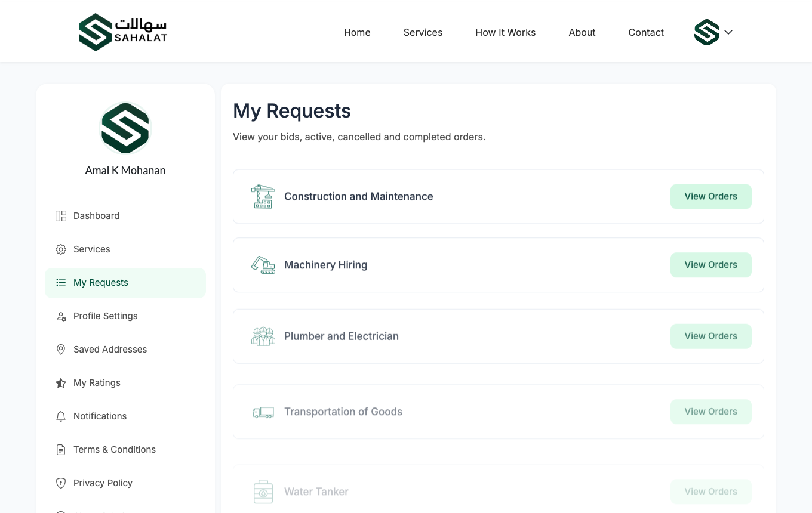Click the Transportation of Goods label

click(x=343, y=412)
